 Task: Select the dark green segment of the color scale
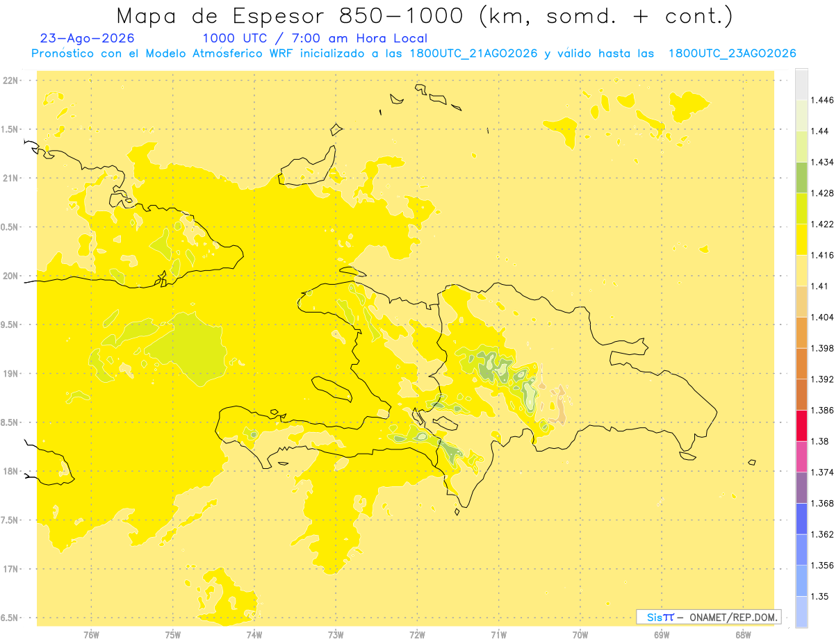(x=801, y=177)
